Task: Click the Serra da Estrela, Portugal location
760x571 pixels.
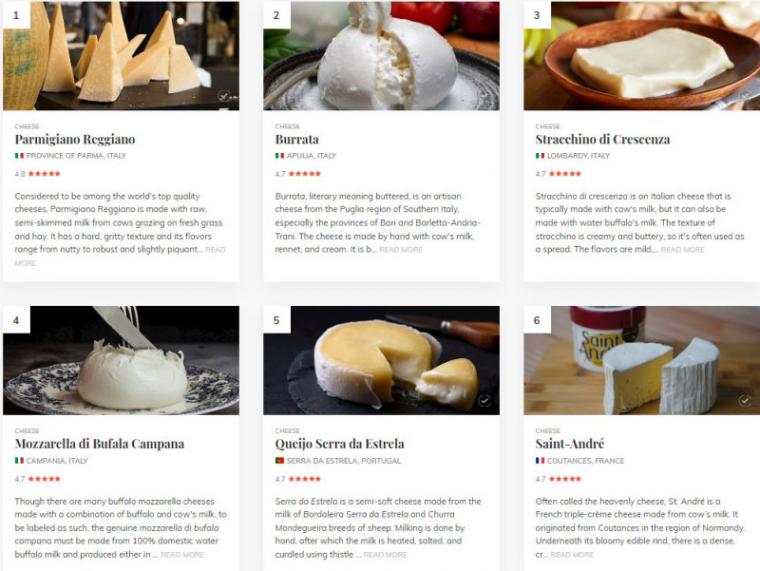Action: [x=344, y=461]
